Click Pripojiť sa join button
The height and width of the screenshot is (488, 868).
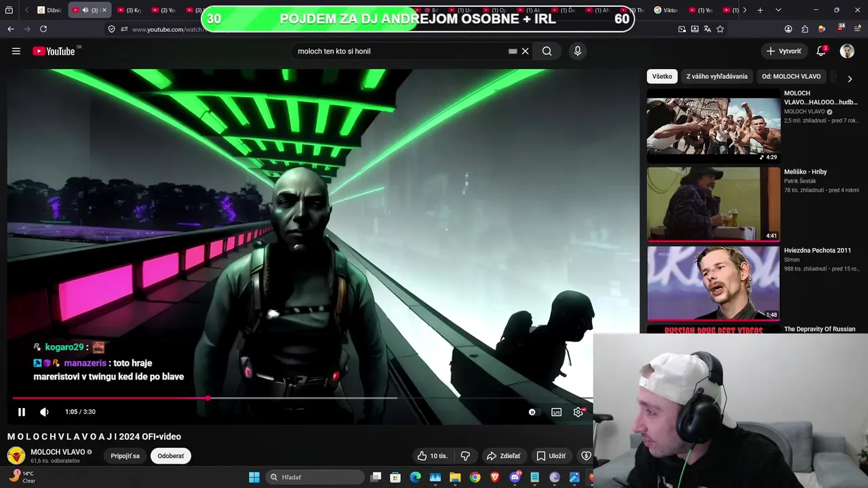coord(125,456)
